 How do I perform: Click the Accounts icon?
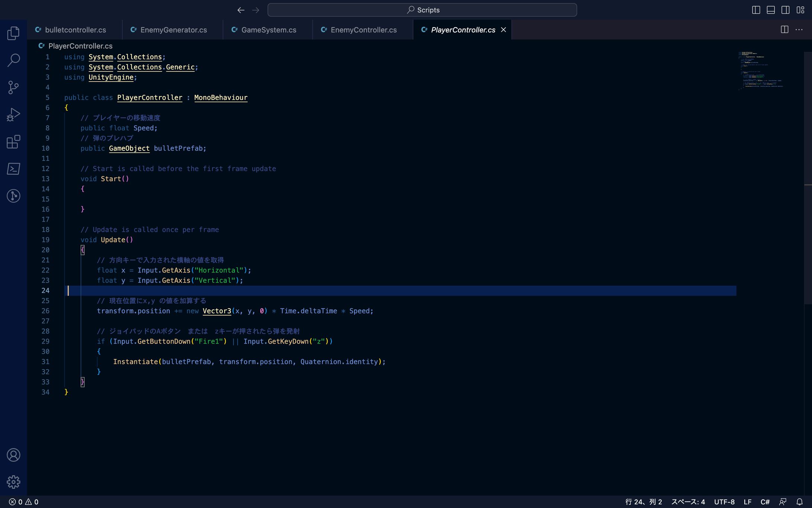pyautogui.click(x=13, y=455)
